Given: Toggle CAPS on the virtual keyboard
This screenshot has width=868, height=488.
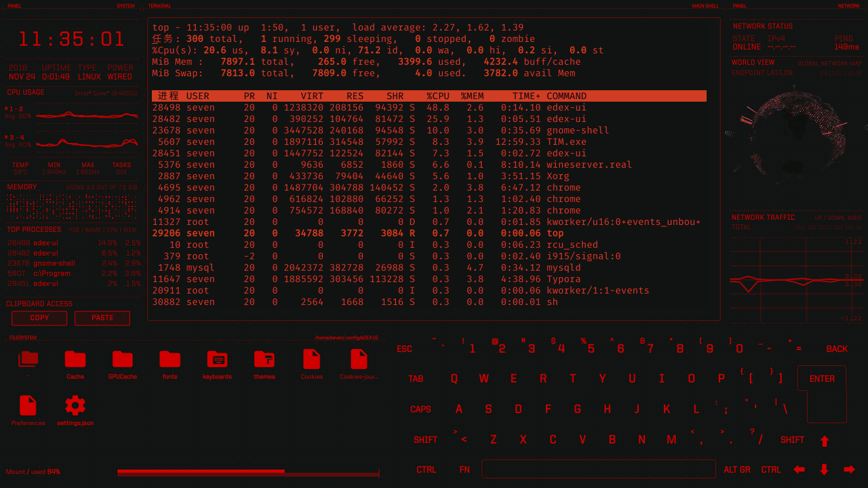Looking at the screenshot, I should (421, 409).
